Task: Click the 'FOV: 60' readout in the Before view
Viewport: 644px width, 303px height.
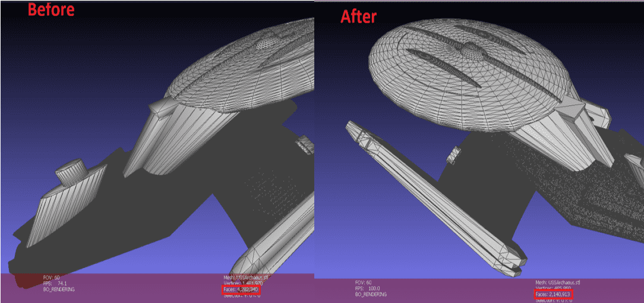Action: click(x=51, y=277)
